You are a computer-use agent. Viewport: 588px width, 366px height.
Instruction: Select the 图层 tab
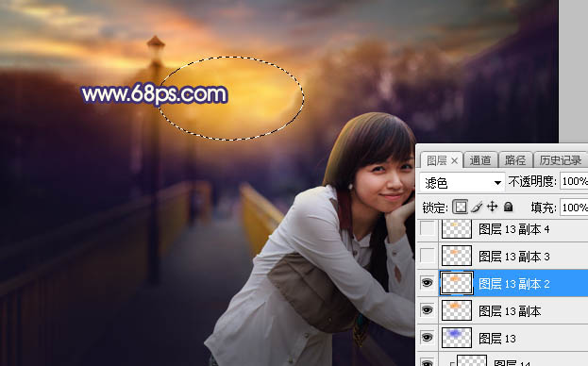coord(437,161)
